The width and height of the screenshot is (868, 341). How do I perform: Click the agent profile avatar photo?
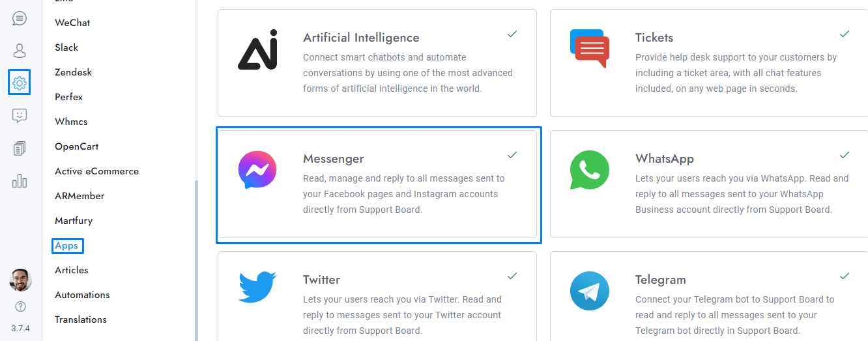pyautogui.click(x=20, y=280)
